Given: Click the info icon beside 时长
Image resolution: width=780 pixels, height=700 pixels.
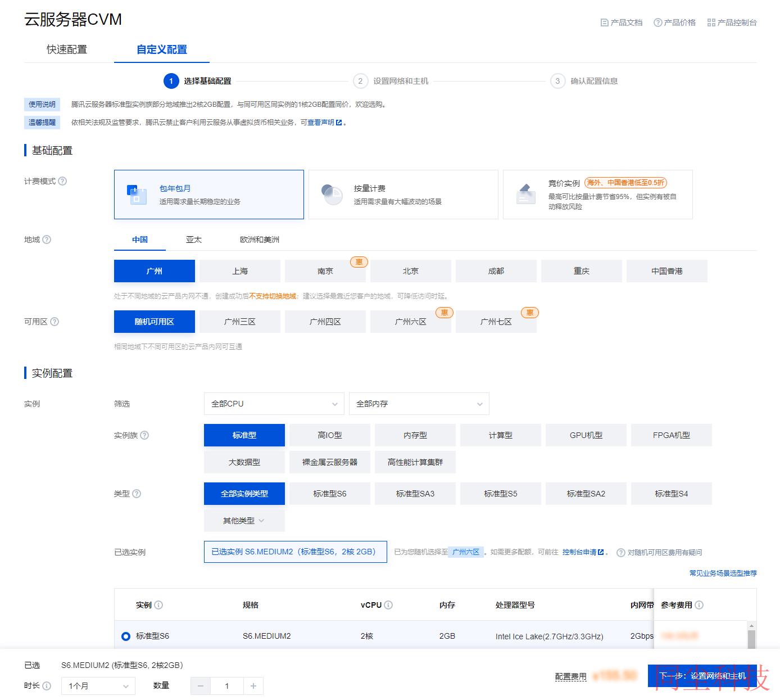Looking at the screenshot, I should (47, 686).
